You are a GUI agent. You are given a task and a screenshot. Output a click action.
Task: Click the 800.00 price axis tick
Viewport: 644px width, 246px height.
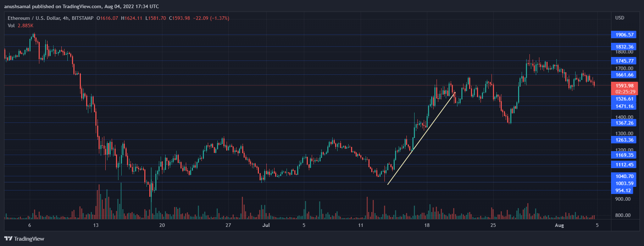(x=623, y=215)
